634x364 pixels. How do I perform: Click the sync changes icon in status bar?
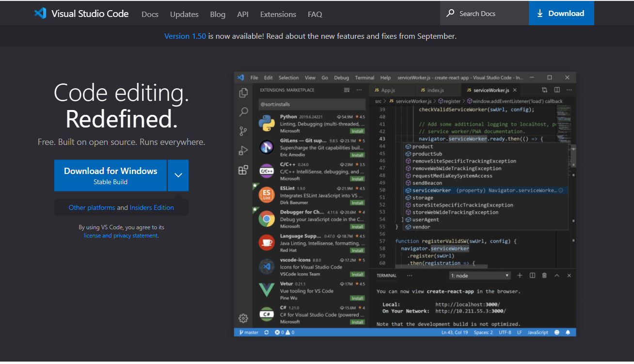pyautogui.click(x=267, y=332)
